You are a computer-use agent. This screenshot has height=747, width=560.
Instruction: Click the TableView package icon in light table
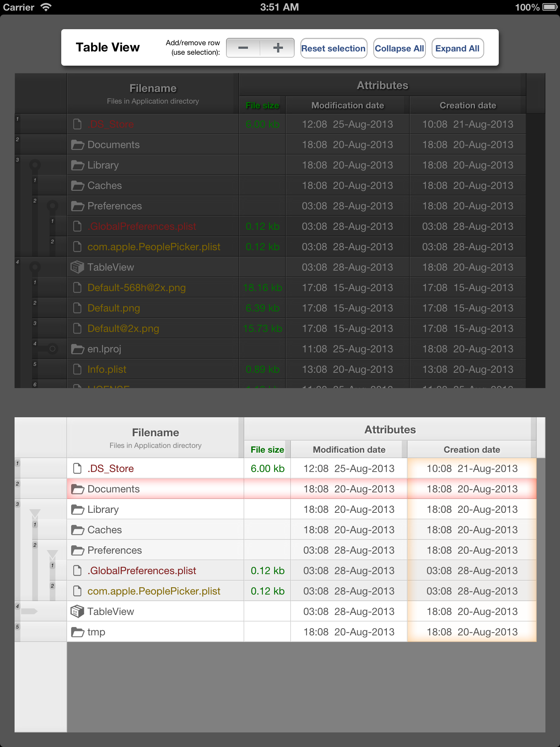(x=77, y=611)
